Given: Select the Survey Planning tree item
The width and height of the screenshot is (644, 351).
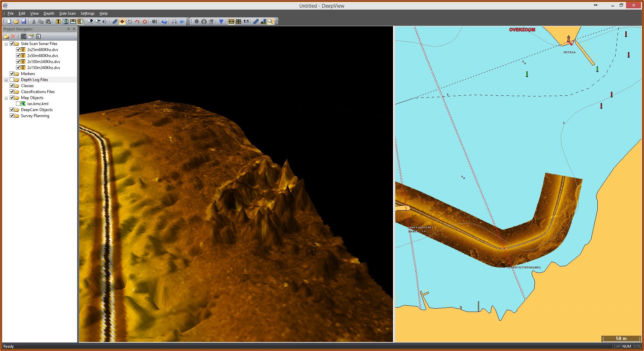Looking at the screenshot, I should pos(35,116).
